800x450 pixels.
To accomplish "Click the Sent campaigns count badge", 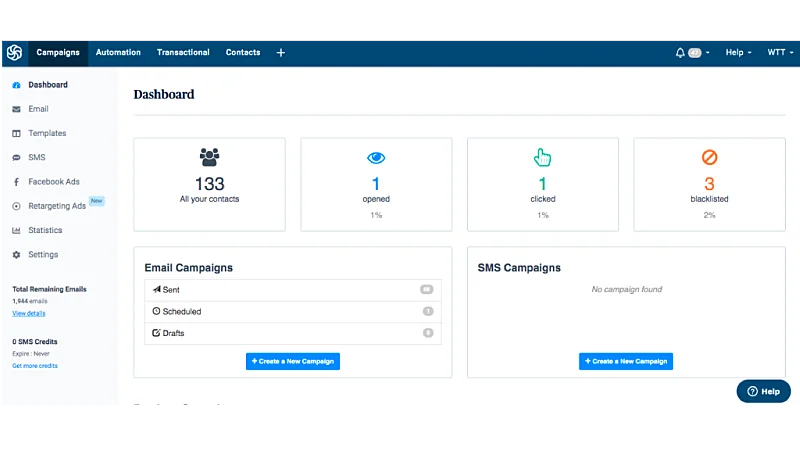I will tap(427, 289).
